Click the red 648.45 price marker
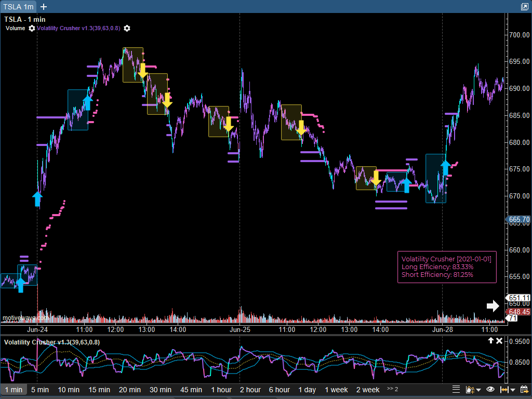 [x=519, y=312]
